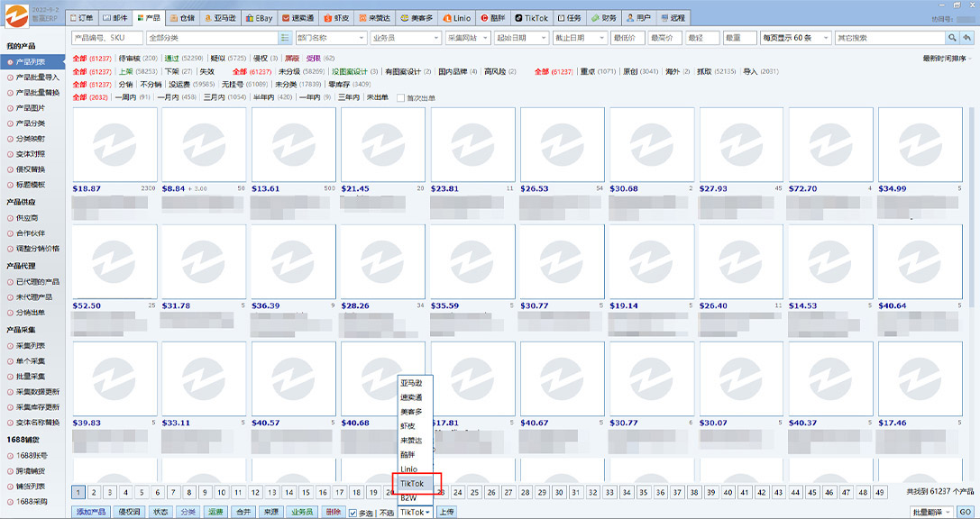Open 产品批量导入 in sidebar
The image size is (980, 519).
pos(38,77)
